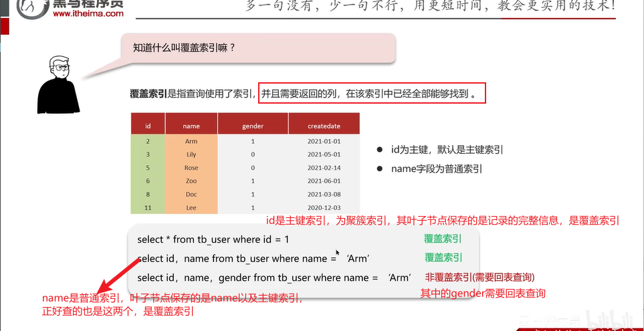
Task: Select id cell 11 in the Lee row
Action: [x=148, y=207]
